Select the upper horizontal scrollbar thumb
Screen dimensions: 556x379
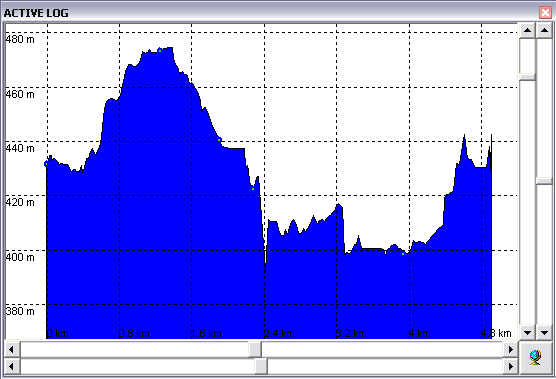[x=255, y=350]
